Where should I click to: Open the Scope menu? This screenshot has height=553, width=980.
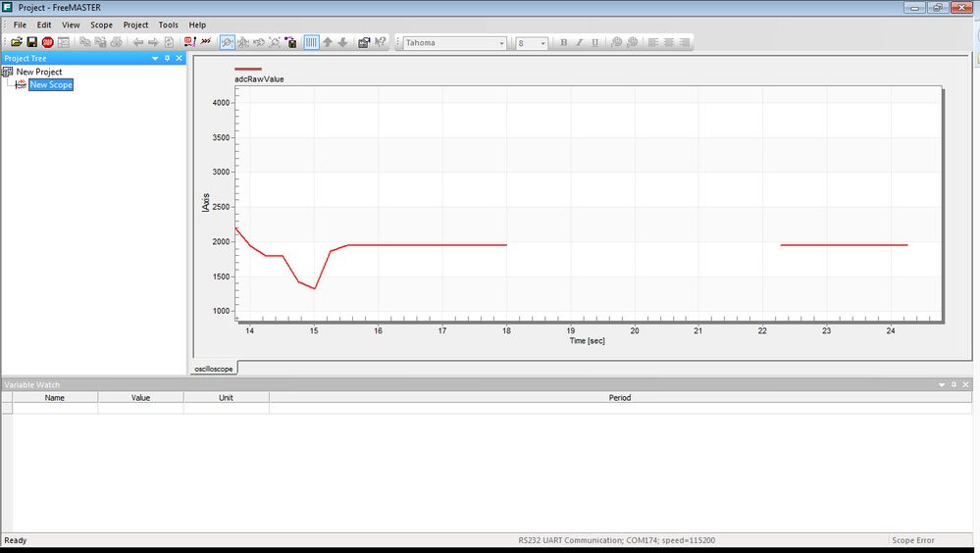click(101, 25)
